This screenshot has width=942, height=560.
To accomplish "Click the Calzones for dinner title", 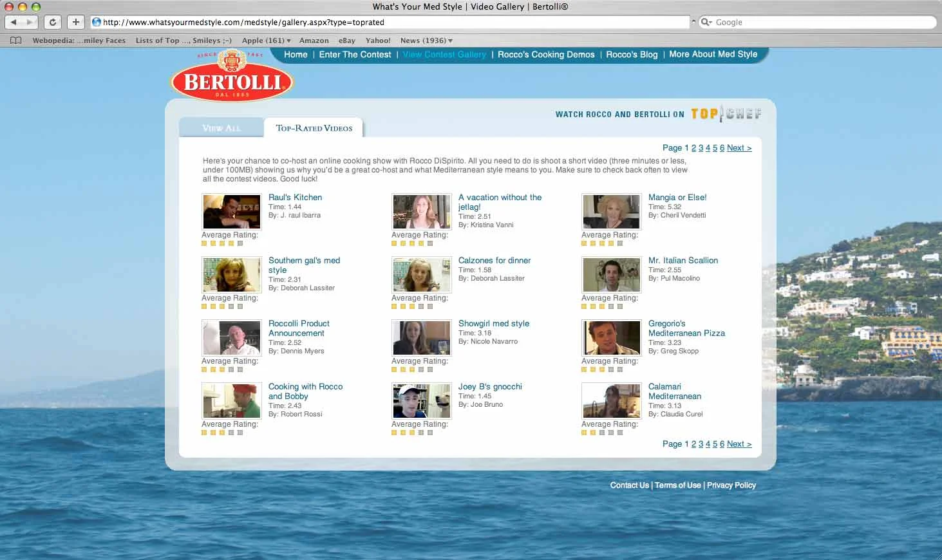I will pyautogui.click(x=495, y=261).
